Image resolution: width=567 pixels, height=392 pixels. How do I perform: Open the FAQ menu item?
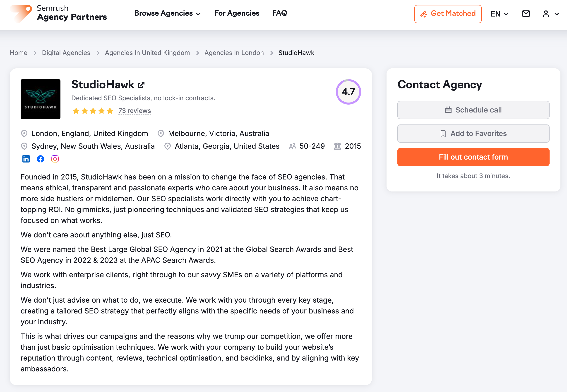click(280, 13)
